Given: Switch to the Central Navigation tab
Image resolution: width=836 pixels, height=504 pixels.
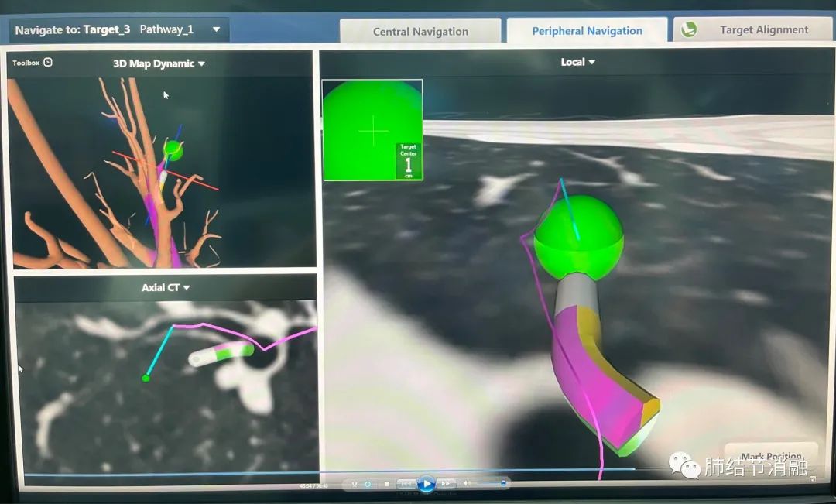Looking at the screenshot, I should 420,32.
